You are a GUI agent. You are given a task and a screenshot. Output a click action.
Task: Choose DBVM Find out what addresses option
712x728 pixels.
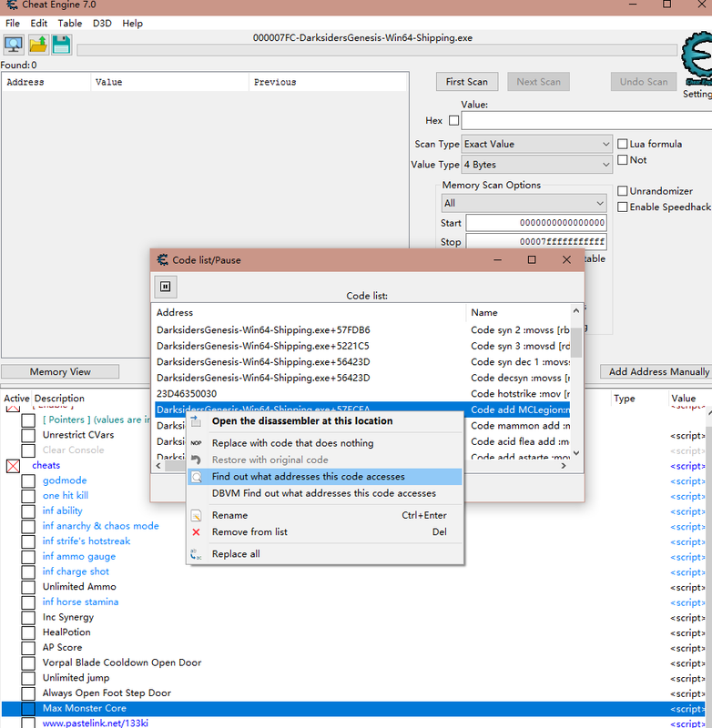point(325,493)
